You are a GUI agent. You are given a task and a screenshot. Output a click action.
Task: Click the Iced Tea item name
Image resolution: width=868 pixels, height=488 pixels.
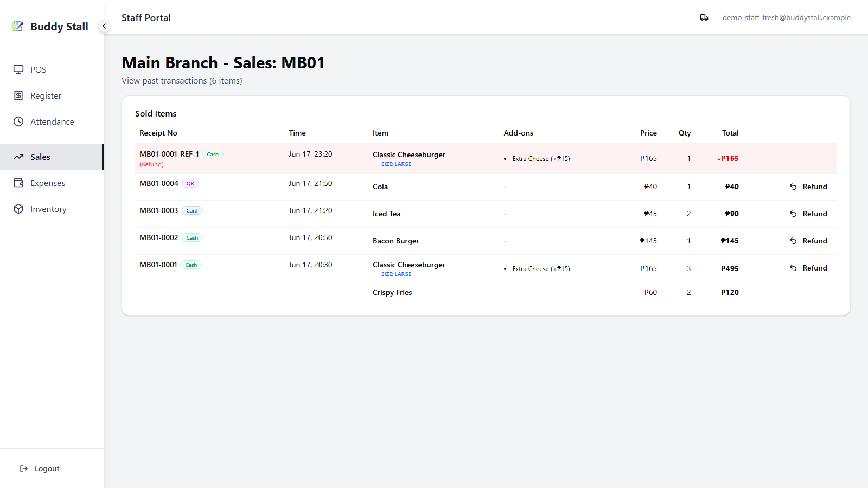tap(387, 214)
